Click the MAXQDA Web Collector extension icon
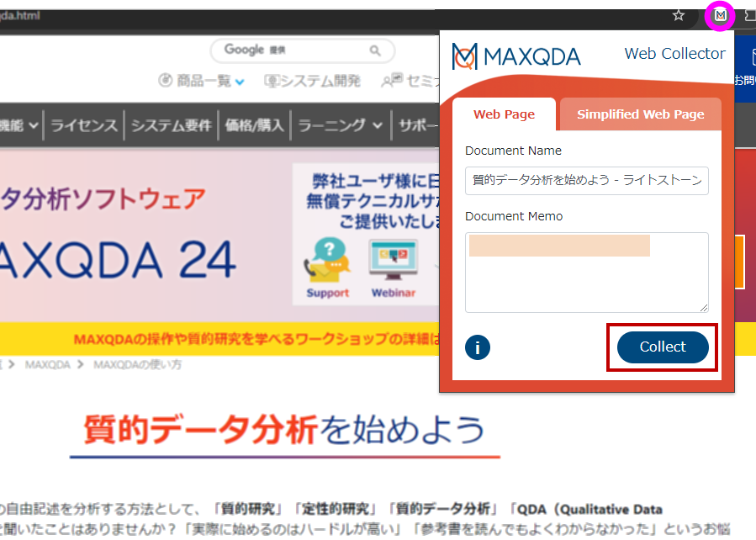 coord(720,15)
